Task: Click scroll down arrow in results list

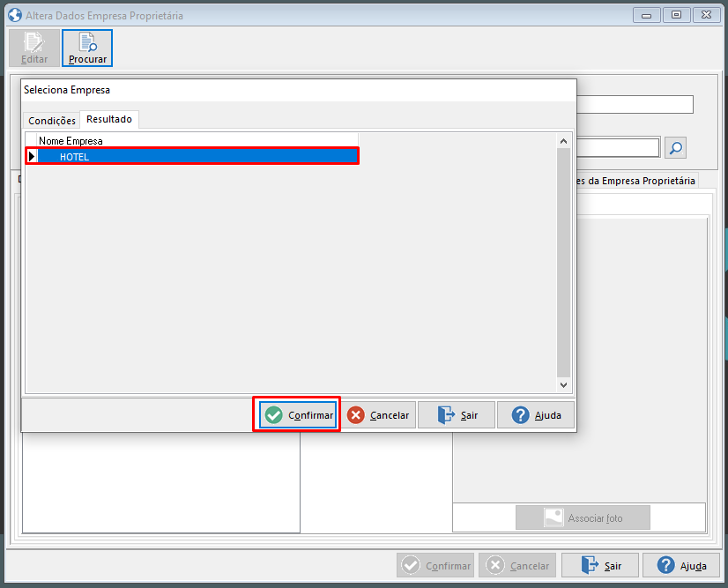Action: point(564,384)
